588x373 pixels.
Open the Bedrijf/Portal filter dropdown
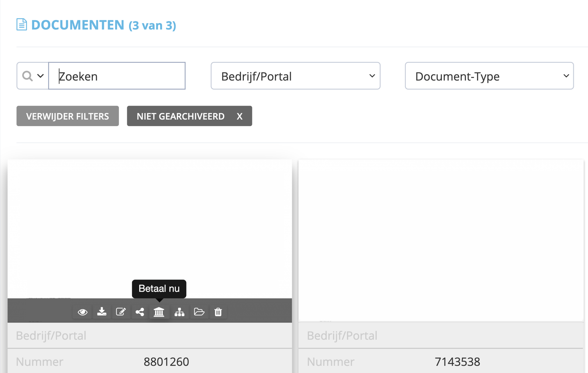click(x=295, y=76)
